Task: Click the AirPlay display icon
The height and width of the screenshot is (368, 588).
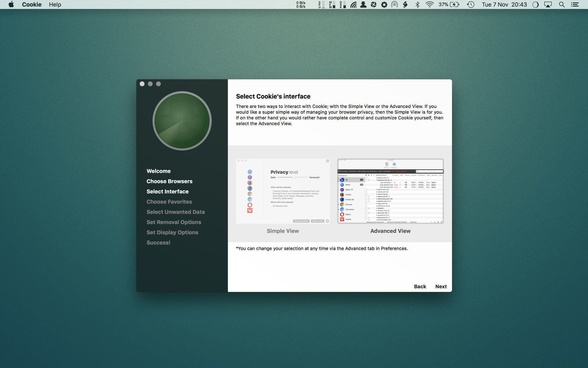Action: [548, 5]
